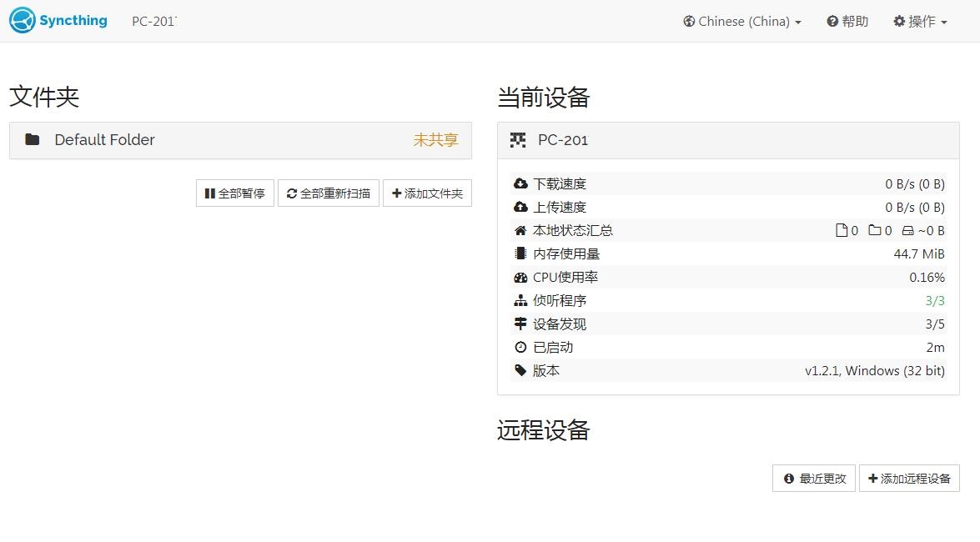Click the clock icon for 已启动

tap(520, 347)
